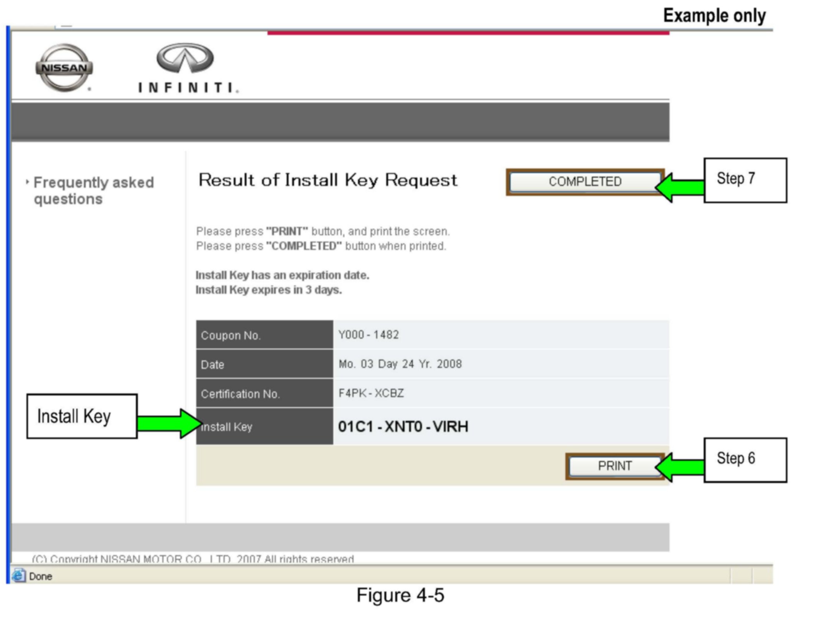The width and height of the screenshot is (840, 620).
Task: Click the Internet Explorer status bar icon
Action: [x=18, y=575]
